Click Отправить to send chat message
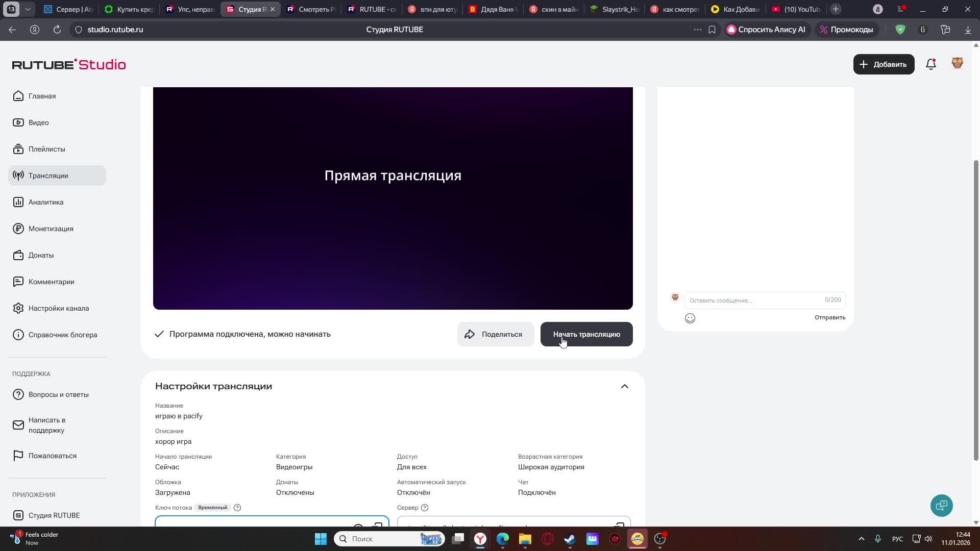The image size is (980, 551). (x=829, y=317)
